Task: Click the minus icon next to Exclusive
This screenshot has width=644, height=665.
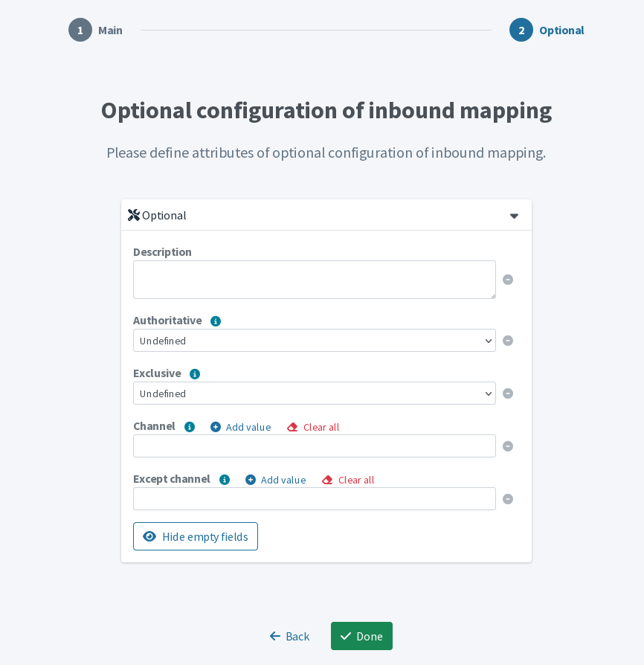Action: click(508, 393)
